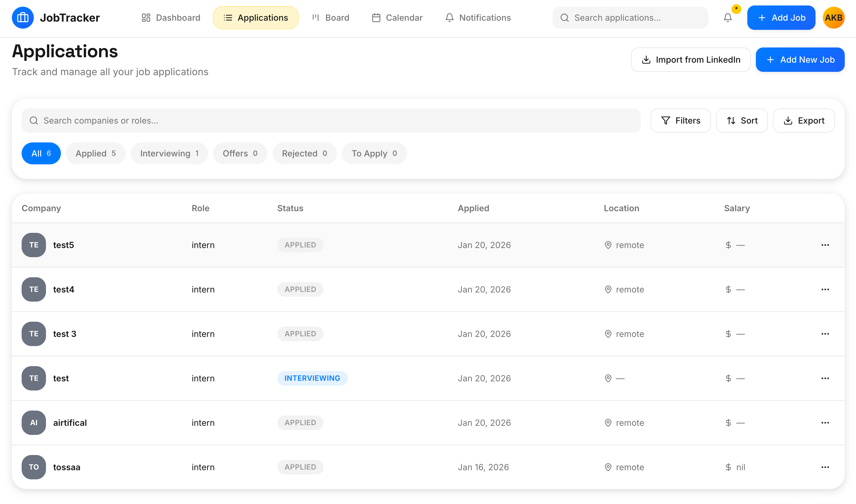Click the JobTracker briefcase logo icon
This screenshot has width=856, height=504.
point(23,18)
